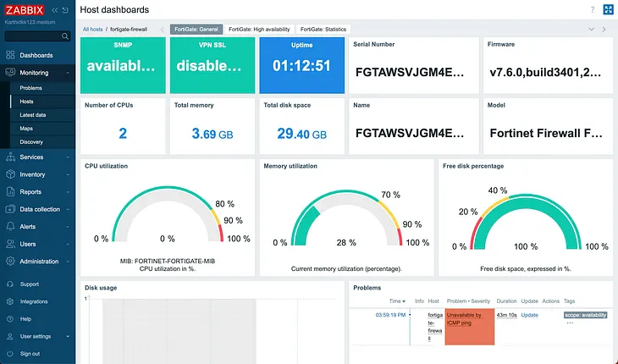The image size is (618, 364).
Task: Click the Dashboards grid icon
Action: coord(10,55)
